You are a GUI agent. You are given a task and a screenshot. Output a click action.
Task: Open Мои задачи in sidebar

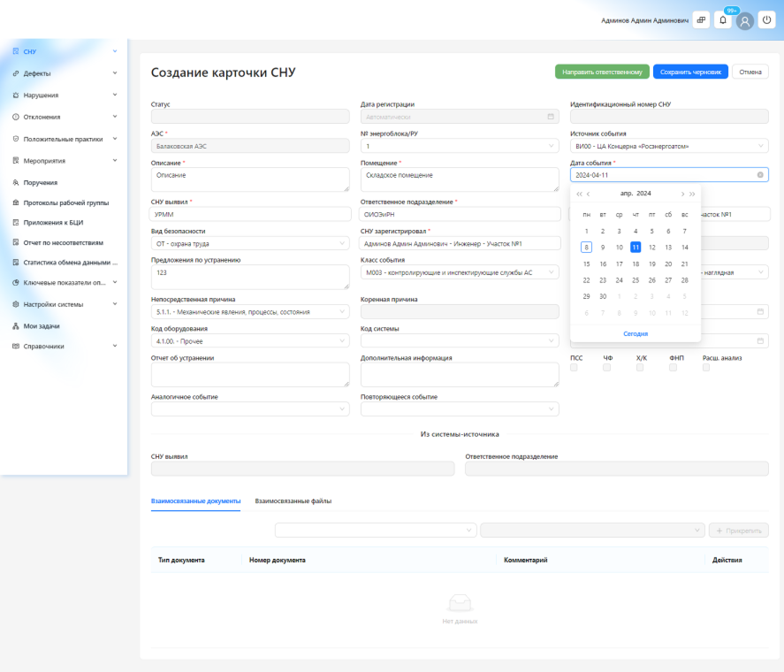point(42,326)
